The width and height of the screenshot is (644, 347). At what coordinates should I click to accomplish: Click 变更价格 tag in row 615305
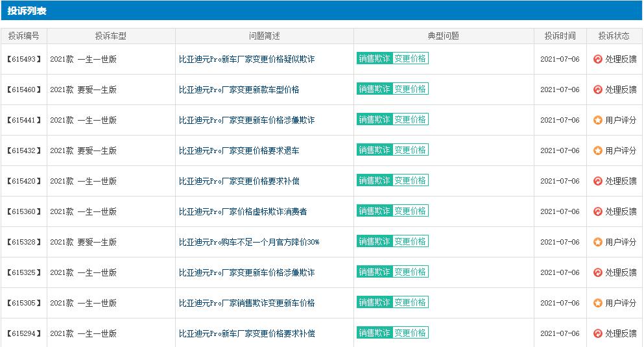411,302
